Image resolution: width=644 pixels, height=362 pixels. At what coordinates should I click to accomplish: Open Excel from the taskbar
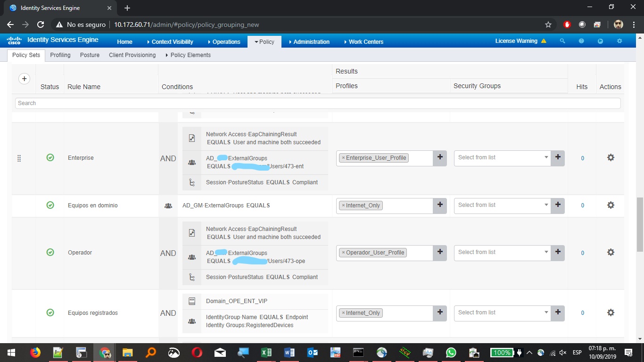click(266, 353)
